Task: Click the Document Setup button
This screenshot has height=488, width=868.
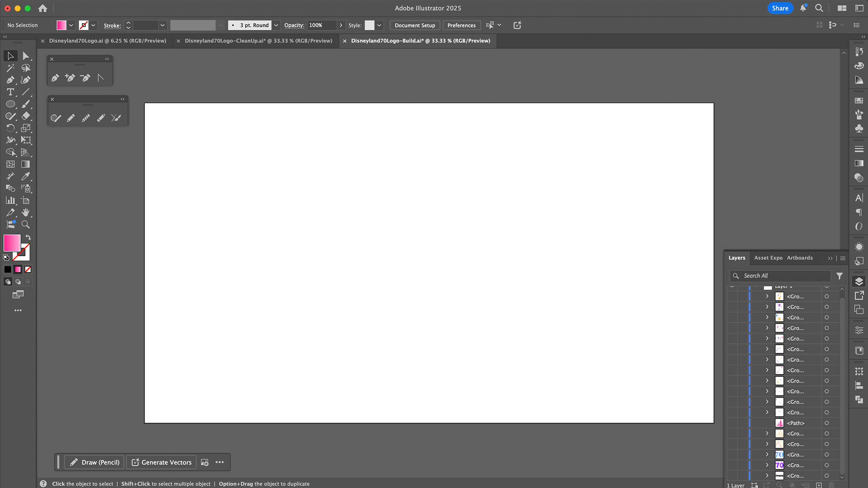Action: (x=415, y=25)
